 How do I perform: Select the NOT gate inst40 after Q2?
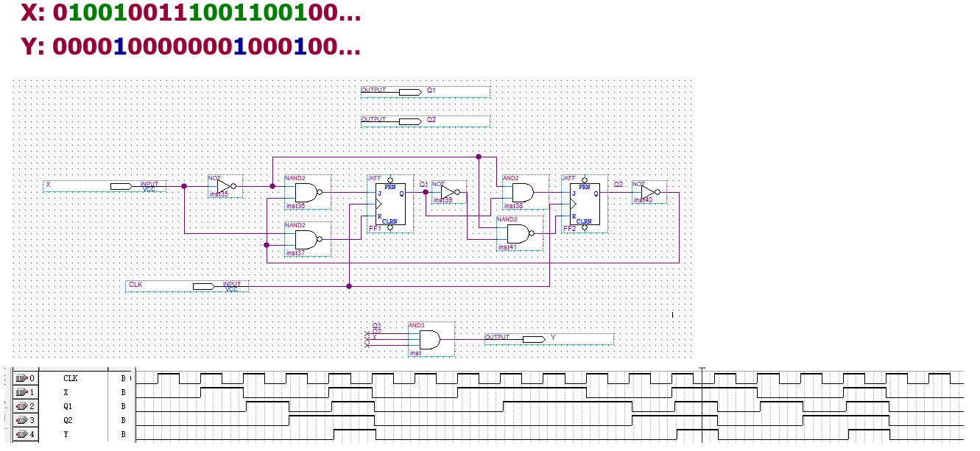click(x=648, y=191)
